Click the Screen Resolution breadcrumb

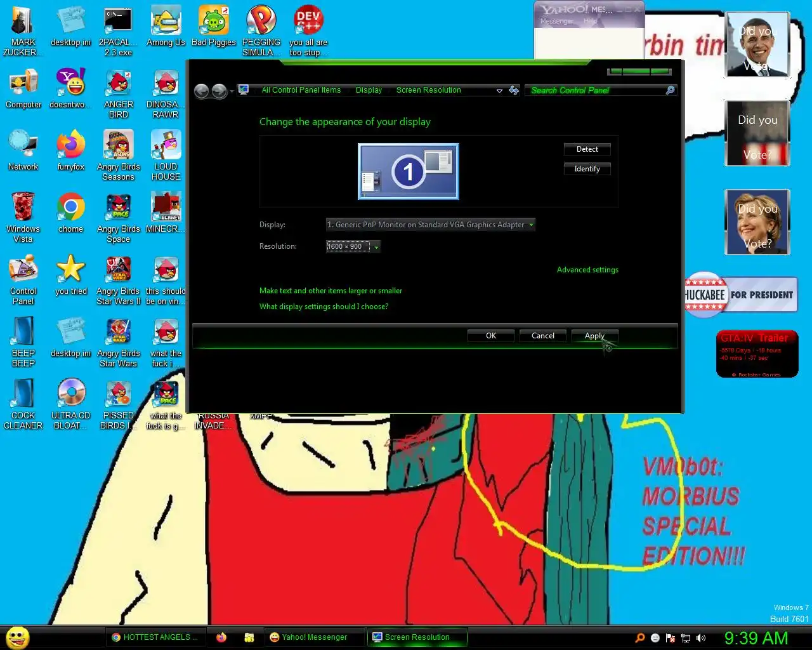[429, 90]
